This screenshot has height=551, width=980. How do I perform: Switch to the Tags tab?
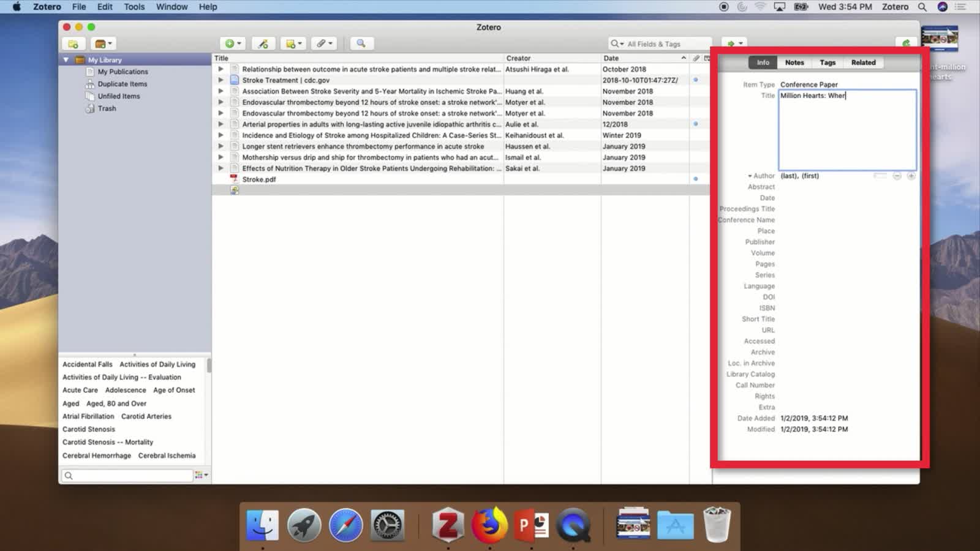click(827, 62)
